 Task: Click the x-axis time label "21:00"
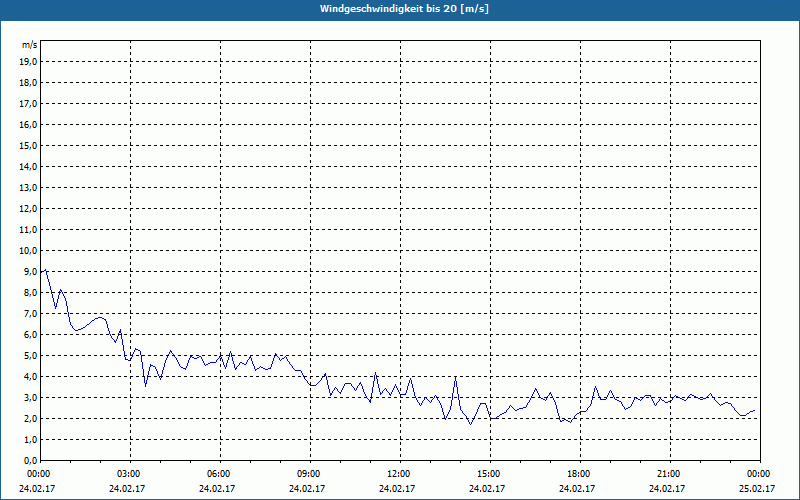tap(667, 474)
